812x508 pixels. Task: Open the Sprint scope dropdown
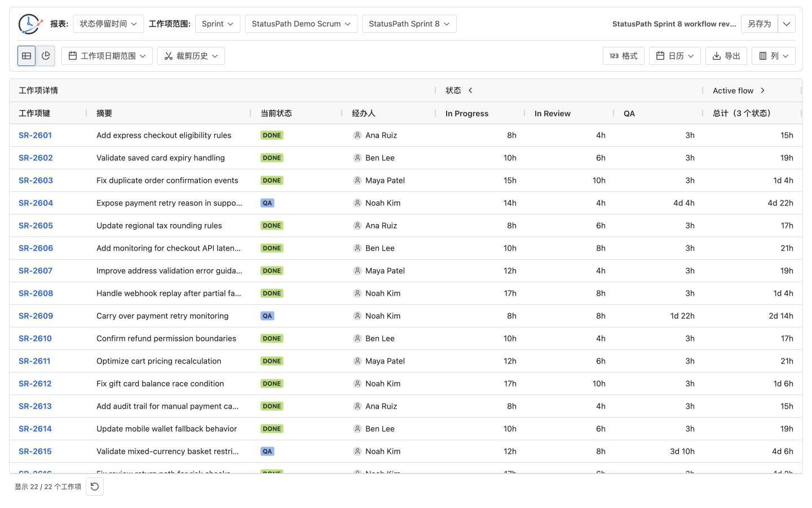(218, 24)
